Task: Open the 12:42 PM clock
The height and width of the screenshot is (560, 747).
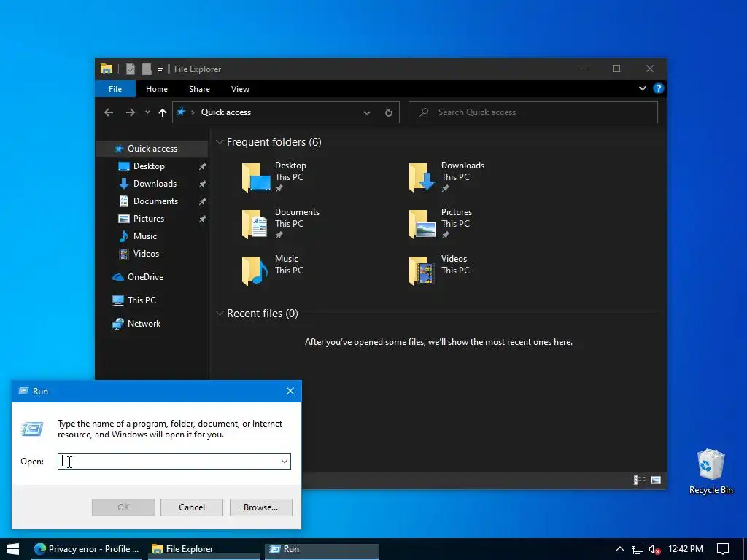Action: 686,549
